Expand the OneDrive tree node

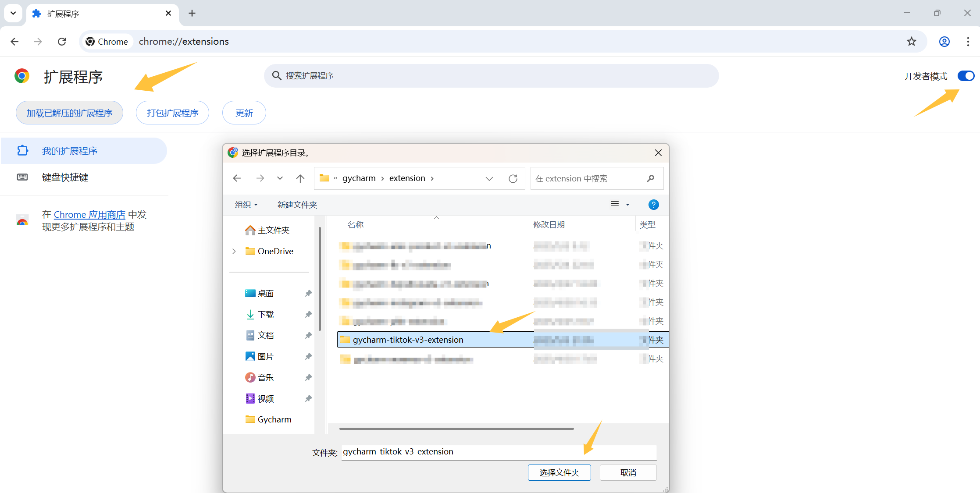[x=234, y=251]
